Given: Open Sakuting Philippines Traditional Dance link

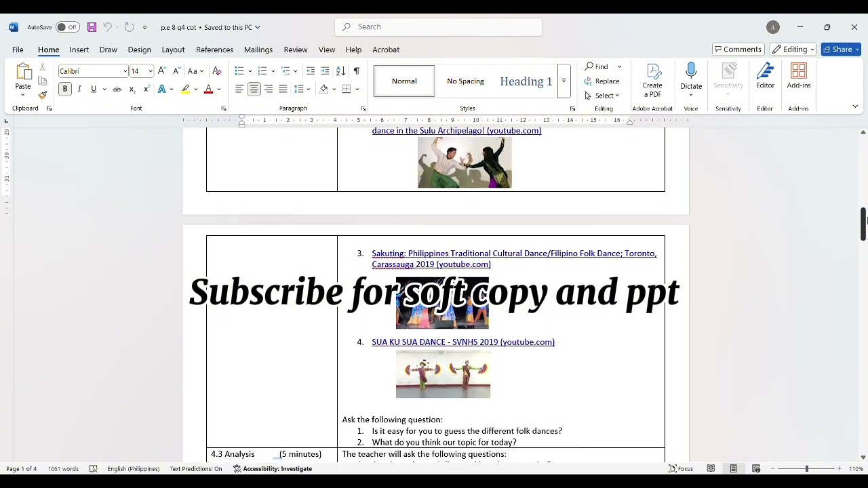Looking at the screenshot, I should pyautogui.click(x=514, y=259).
